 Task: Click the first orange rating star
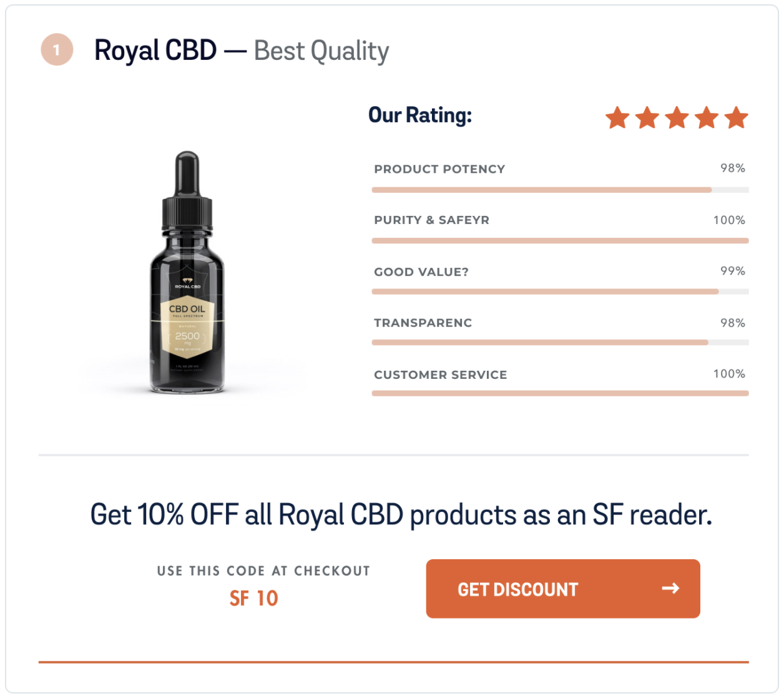[618, 117]
